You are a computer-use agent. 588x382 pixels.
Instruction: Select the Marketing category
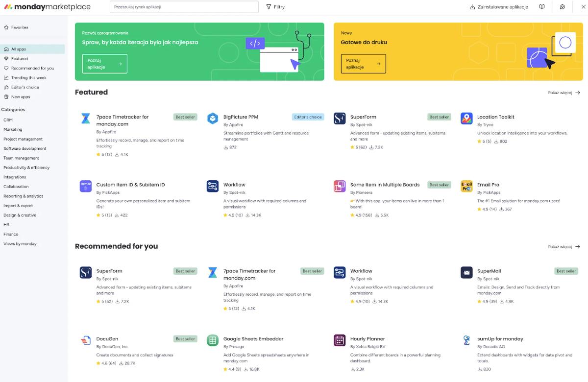13,129
